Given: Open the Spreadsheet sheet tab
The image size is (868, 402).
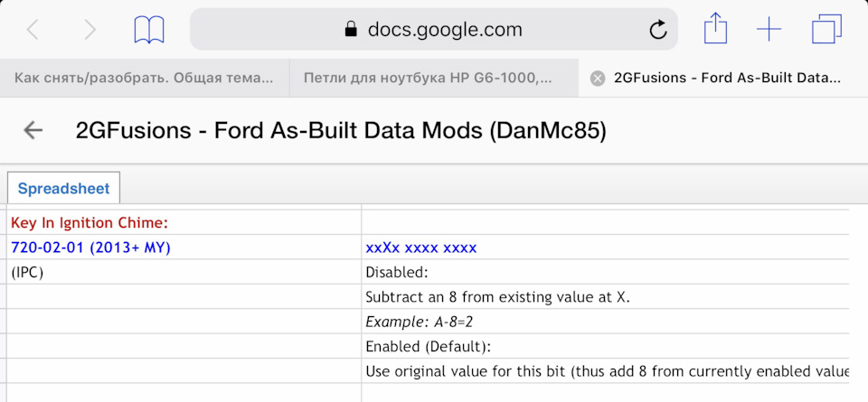Looking at the screenshot, I should pyautogui.click(x=63, y=188).
